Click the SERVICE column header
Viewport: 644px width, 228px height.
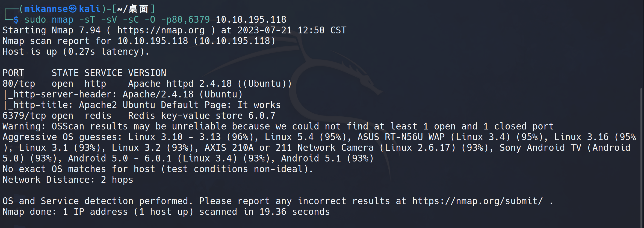(x=103, y=73)
